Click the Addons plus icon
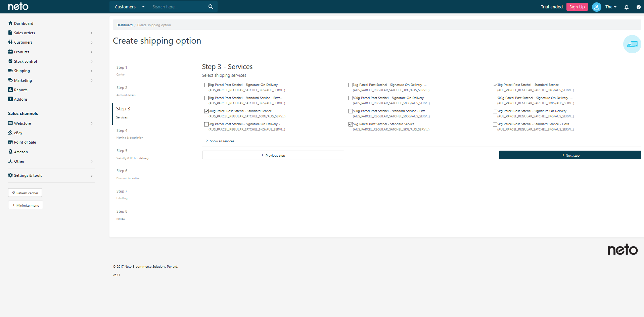644x317 pixels. (x=10, y=99)
